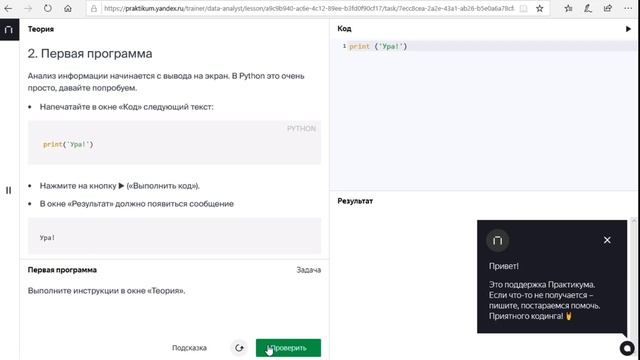
Task: Click the green Проверить button
Action: click(x=288, y=348)
